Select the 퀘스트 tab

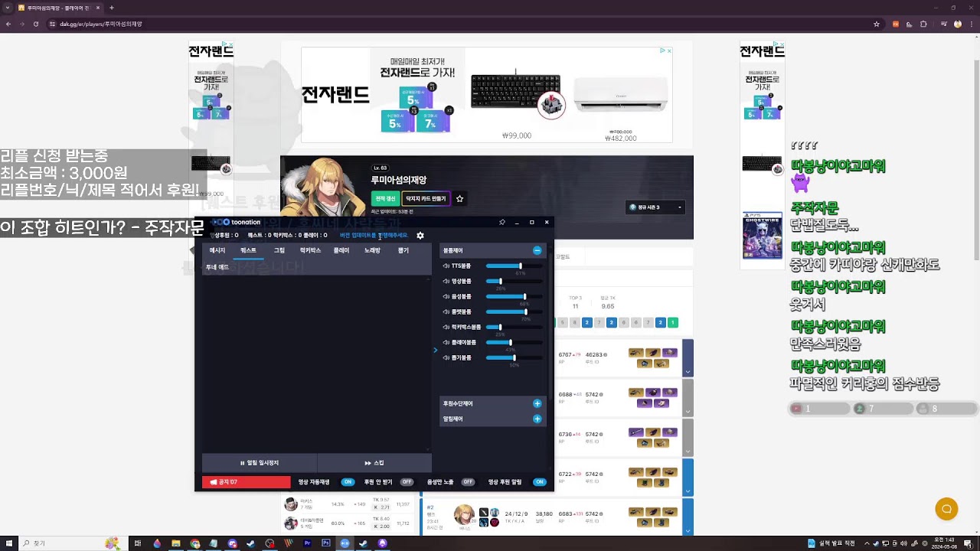[x=248, y=250]
